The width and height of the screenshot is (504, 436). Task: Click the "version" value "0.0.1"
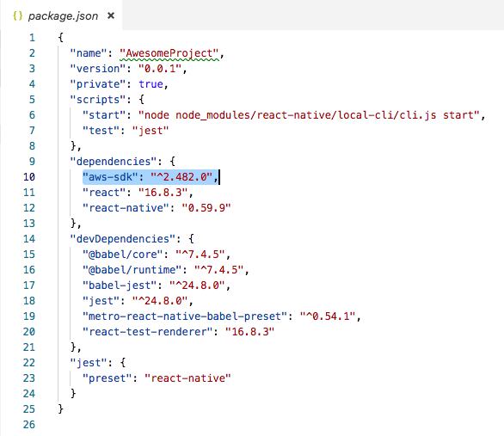point(160,69)
